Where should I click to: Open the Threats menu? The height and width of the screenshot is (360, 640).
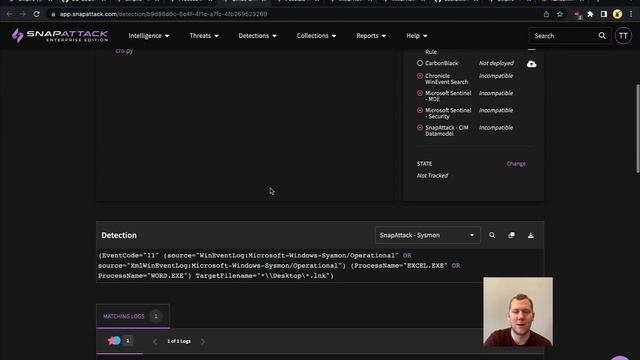point(204,36)
